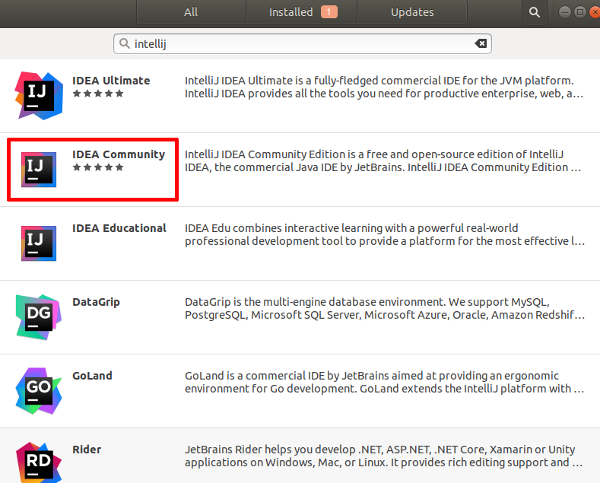This screenshot has width=600, height=483.
Task: Click the IDEA Ultimate description text
Action: [x=384, y=87]
